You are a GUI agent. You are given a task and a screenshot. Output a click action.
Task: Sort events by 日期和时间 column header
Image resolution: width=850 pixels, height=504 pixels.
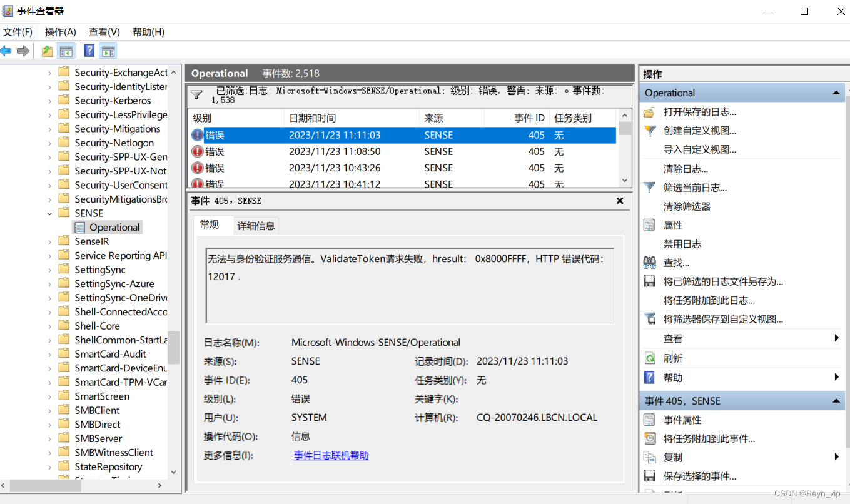[352, 118]
